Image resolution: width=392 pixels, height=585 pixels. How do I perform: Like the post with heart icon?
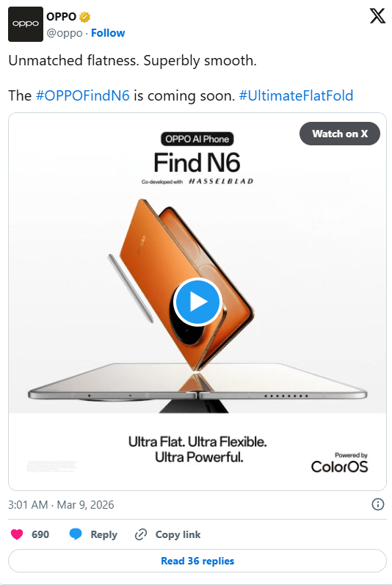click(17, 534)
